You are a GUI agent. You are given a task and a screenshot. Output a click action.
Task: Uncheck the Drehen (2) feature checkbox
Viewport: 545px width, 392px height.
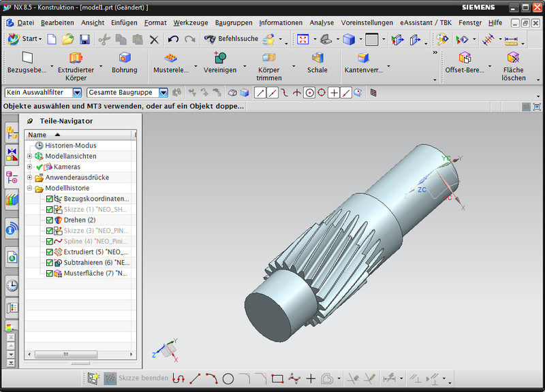[x=50, y=220]
